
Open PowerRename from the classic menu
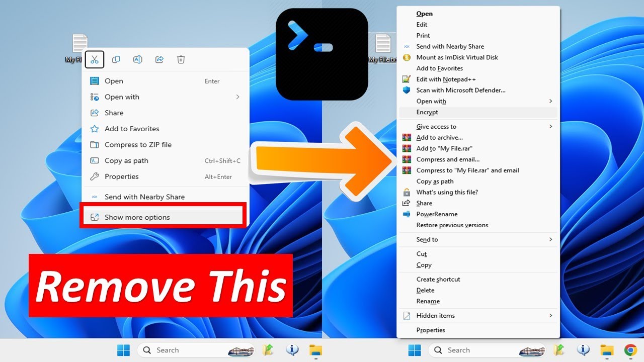pyautogui.click(x=478, y=214)
